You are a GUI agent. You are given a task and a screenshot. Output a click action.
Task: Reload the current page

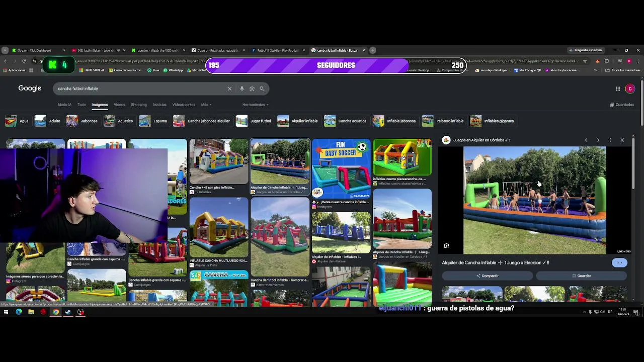pyautogui.click(x=24, y=61)
